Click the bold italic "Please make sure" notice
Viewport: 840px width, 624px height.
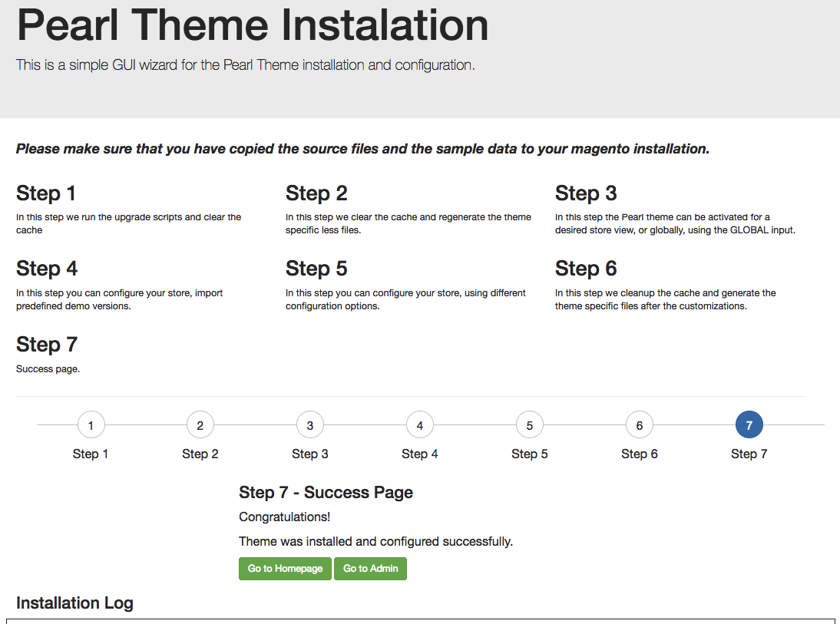tap(362, 149)
